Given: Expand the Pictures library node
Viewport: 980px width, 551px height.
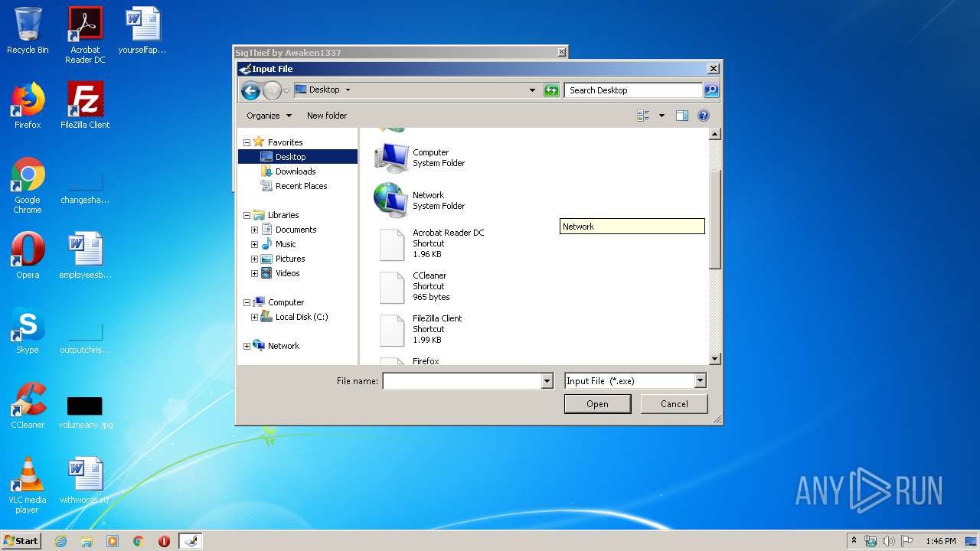Looking at the screenshot, I should click(254, 259).
